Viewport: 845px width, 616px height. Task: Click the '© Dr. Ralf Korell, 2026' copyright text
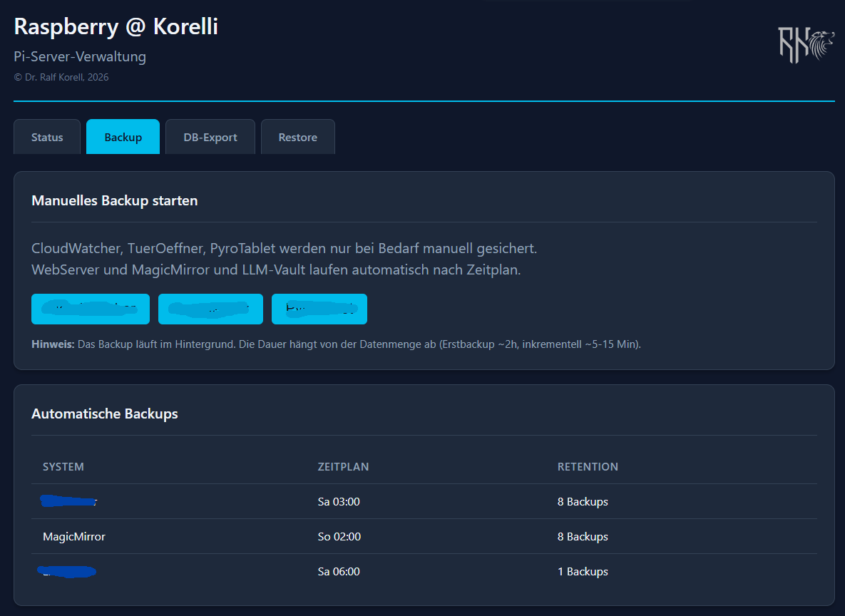pyautogui.click(x=61, y=77)
